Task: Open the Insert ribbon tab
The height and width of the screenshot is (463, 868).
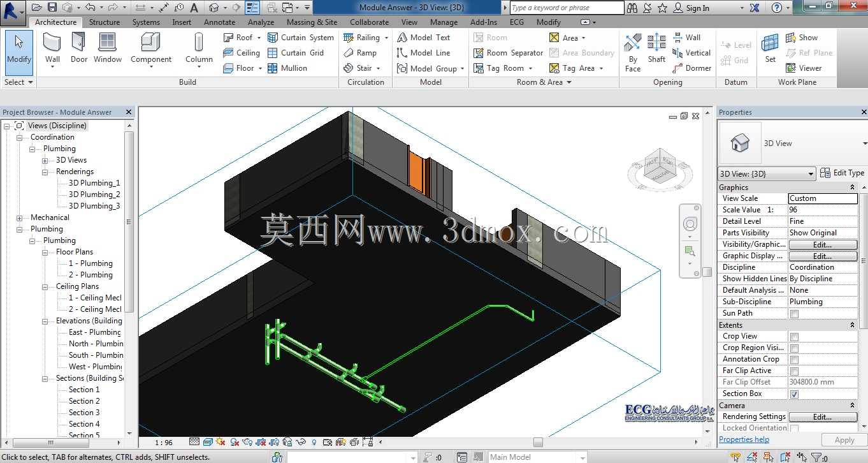Action: 182,22
